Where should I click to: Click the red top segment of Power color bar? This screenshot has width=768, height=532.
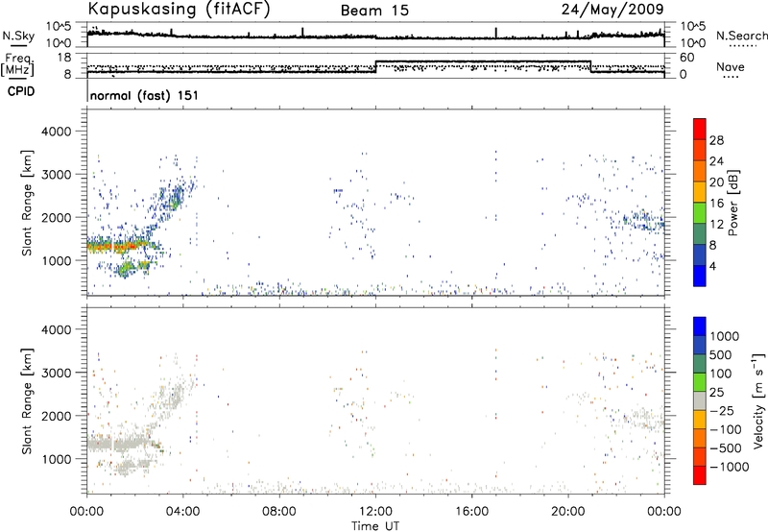coord(700,129)
